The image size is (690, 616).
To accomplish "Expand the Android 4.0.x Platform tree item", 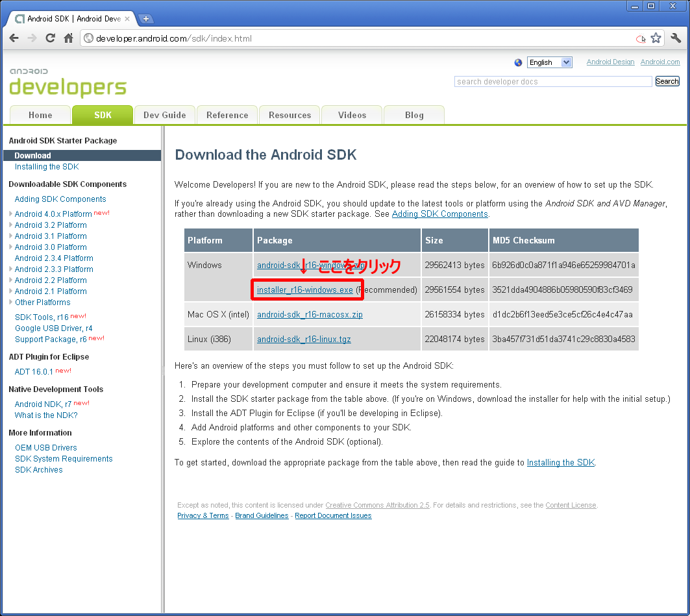I will pos(10,214).
